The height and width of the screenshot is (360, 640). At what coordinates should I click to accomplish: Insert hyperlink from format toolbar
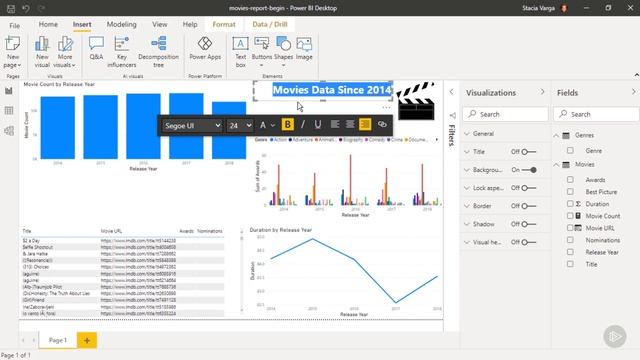pyautogui.click(x=382, y=124)
